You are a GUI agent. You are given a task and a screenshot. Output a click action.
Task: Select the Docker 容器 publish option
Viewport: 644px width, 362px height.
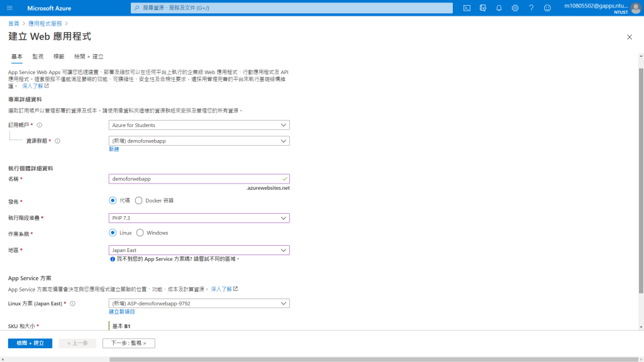pos(139,200)
